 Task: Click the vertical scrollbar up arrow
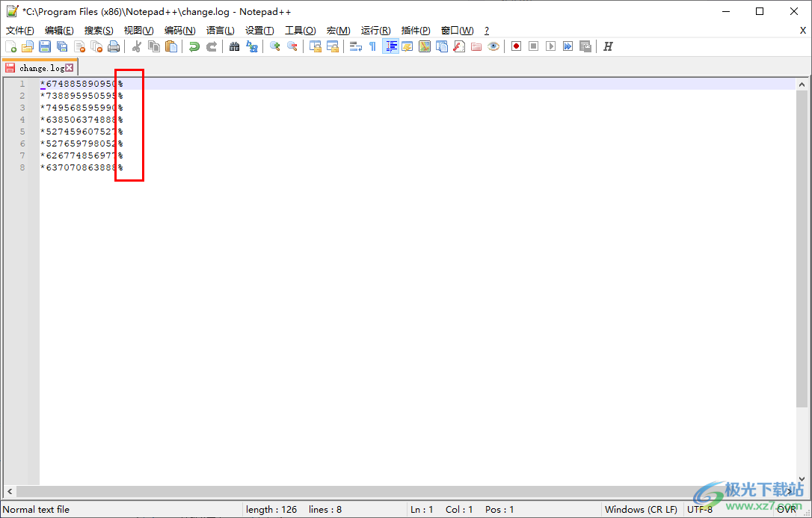tap(802, 84)
